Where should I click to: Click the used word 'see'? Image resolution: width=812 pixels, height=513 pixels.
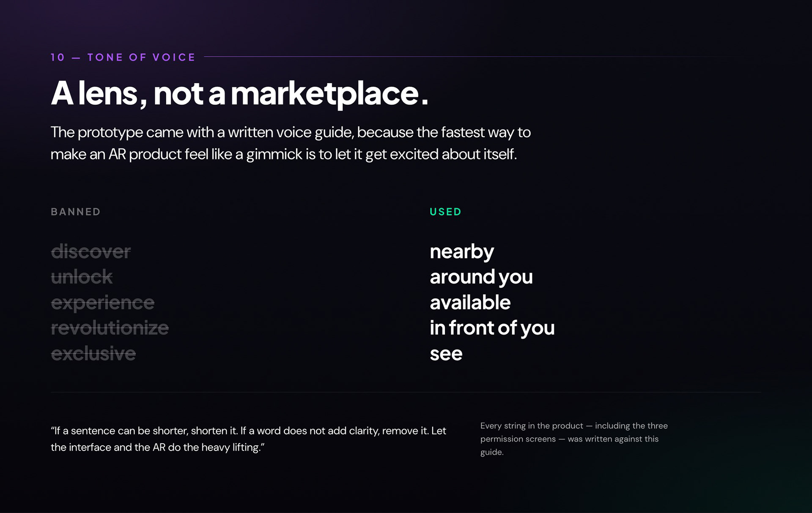(x=446, y=354)
